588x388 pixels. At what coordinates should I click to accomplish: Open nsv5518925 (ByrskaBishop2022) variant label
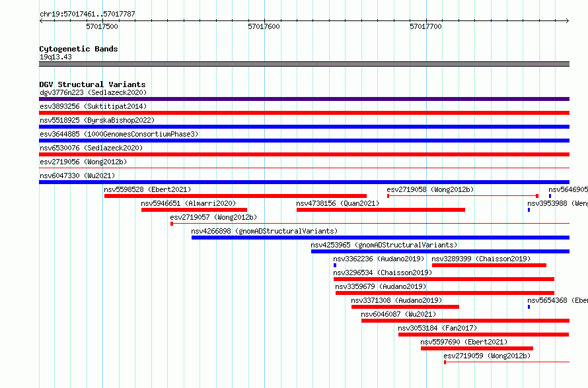(97, 120)
